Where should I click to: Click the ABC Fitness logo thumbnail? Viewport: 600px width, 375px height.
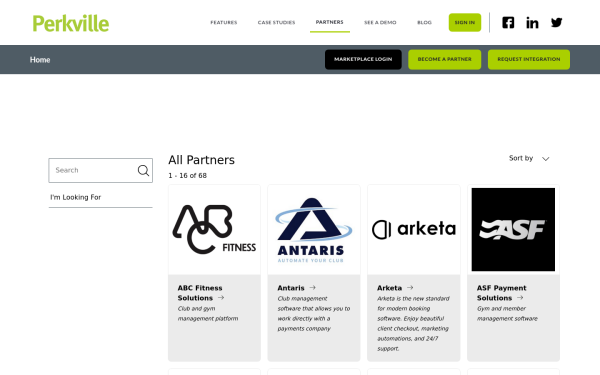(x=214, y=230)
